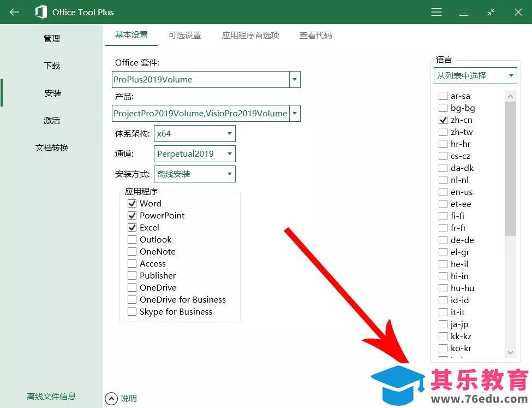Check the en-us language checkbox
The image size is (532, 408).
pos(443,192)
